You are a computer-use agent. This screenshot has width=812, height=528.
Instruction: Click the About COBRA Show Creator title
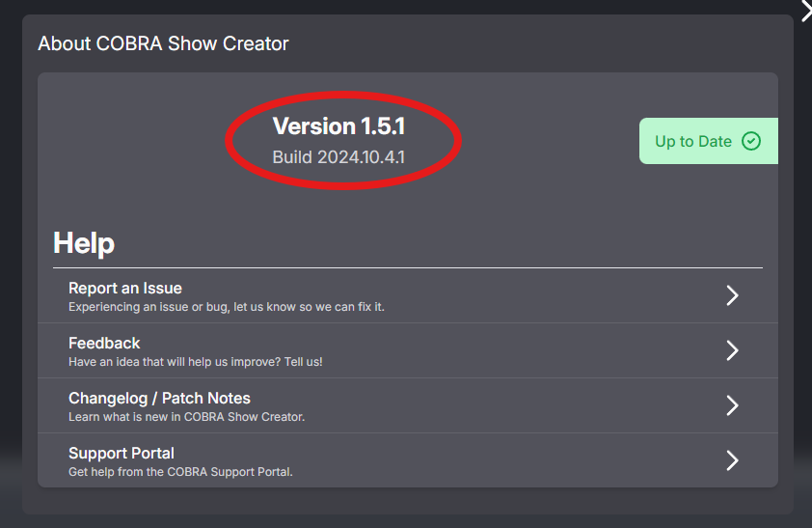[163, 43]
